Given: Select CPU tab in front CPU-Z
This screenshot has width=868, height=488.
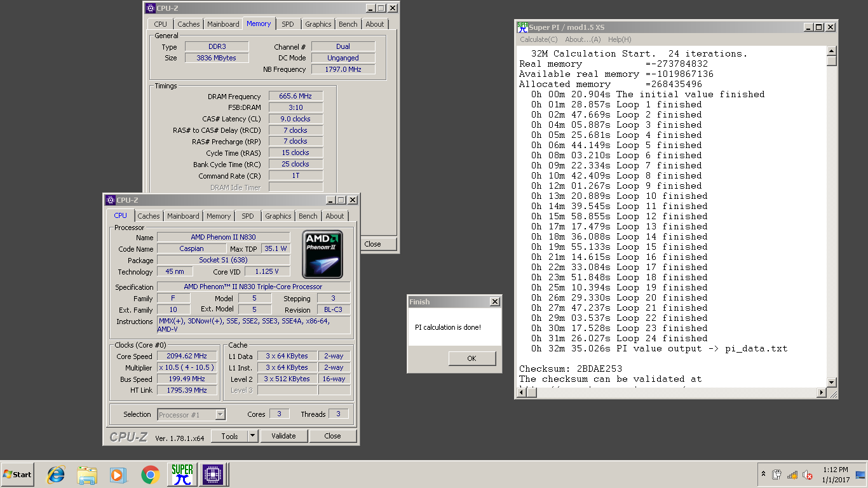Looking at the screenshot, I should (x=121, y=215).
